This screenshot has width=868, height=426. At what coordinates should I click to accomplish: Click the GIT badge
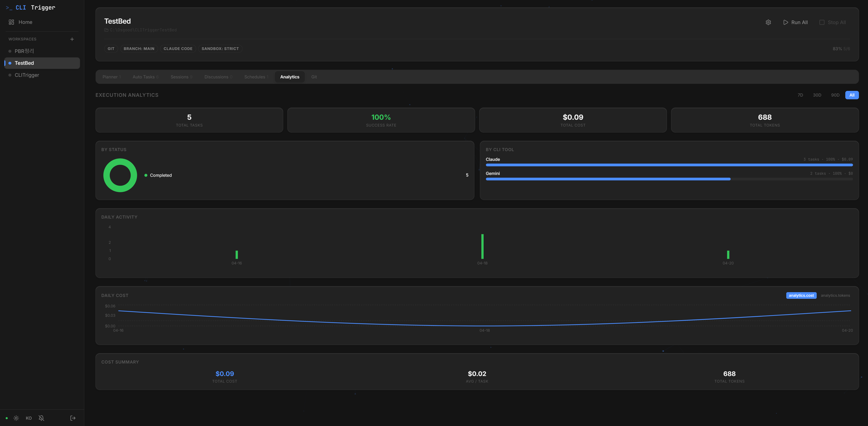pyautogui.click(x=111, y=49)
